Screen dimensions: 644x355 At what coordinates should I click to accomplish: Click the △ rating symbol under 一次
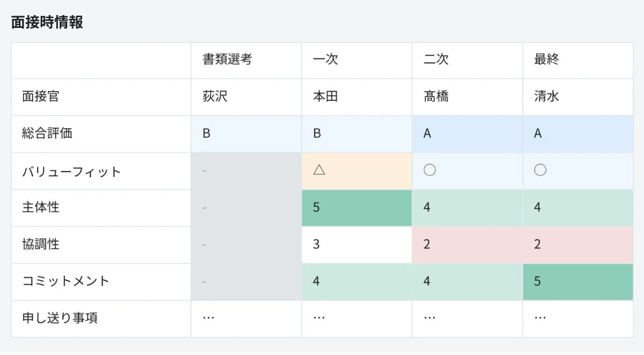318,170
